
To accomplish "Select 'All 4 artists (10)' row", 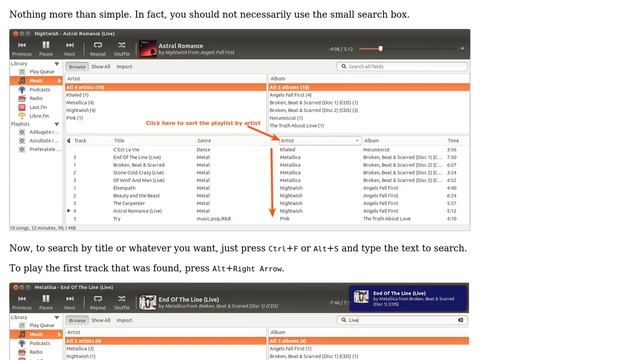I will [x=166, y=87].
